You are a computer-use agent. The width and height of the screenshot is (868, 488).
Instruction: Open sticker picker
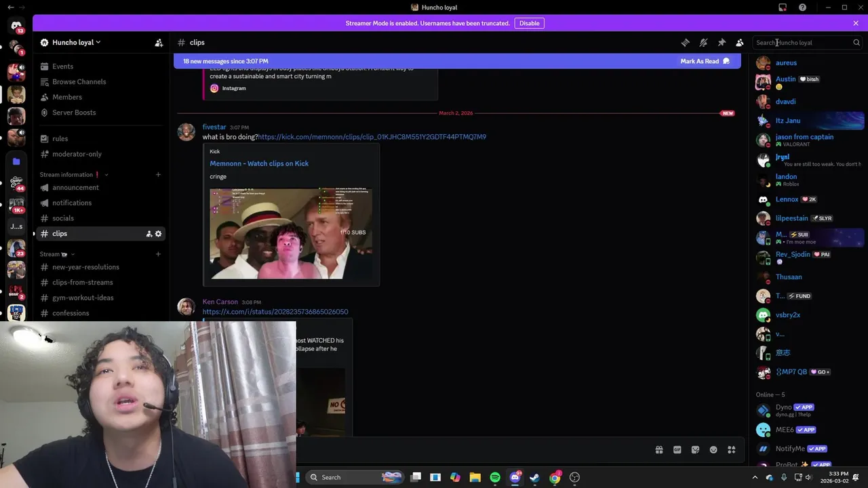click(695, 449)
